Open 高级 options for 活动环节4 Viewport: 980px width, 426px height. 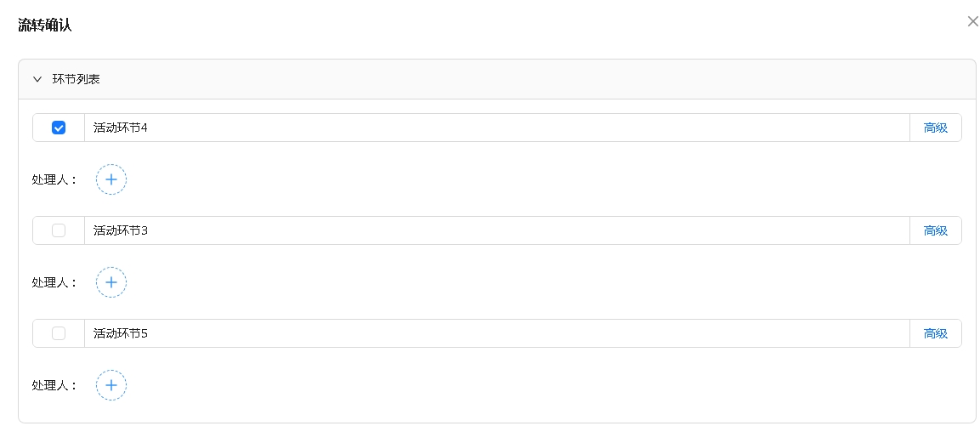935,128
